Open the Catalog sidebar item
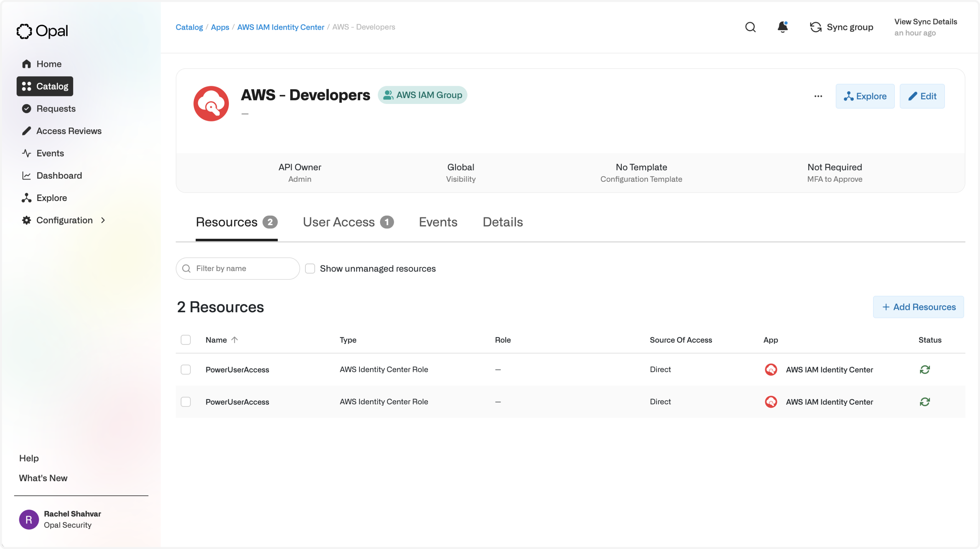Viewport: 980px width, 549px height. pyautogui.click(x=45, y=86)
